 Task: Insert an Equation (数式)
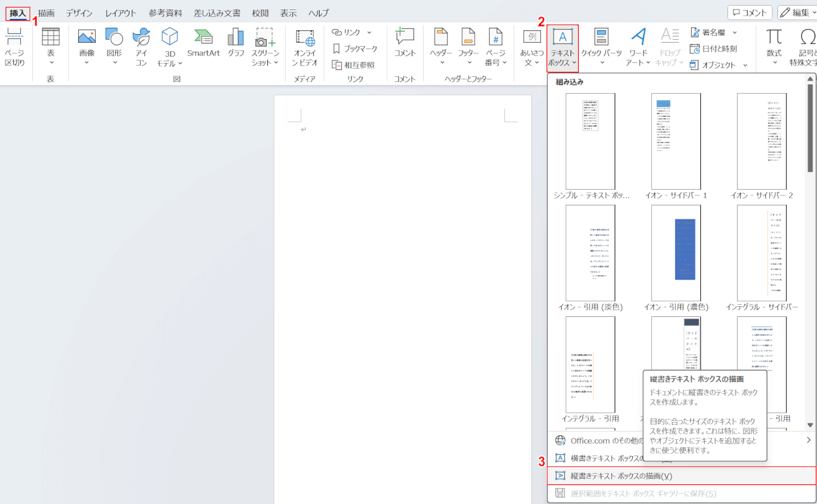pyautogui.click(x=774, y=47)
